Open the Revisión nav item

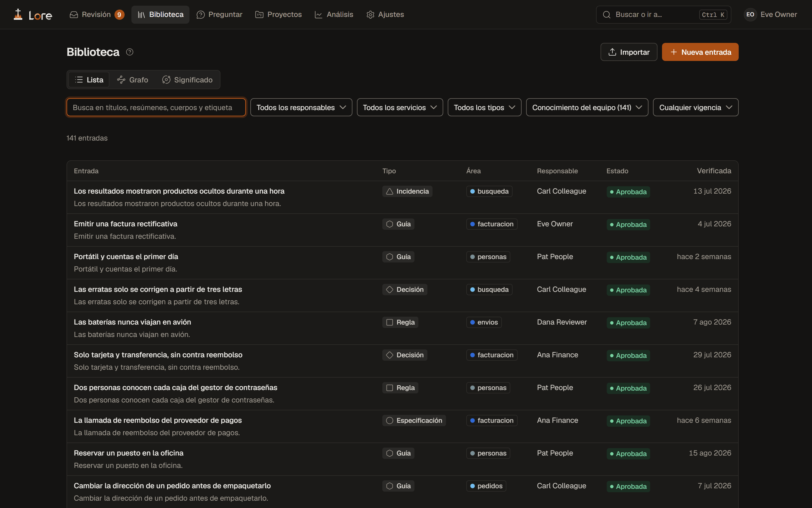coord(97,14)
